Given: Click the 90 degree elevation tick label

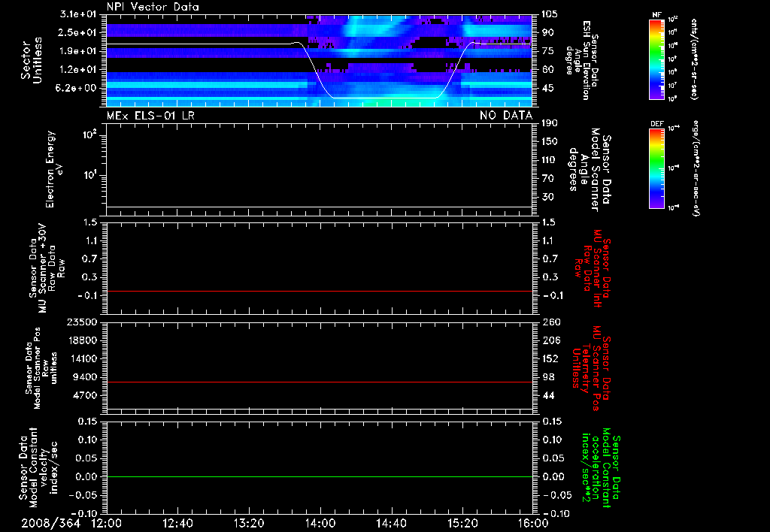Looking at the screenshot, I should click(547, 32).
